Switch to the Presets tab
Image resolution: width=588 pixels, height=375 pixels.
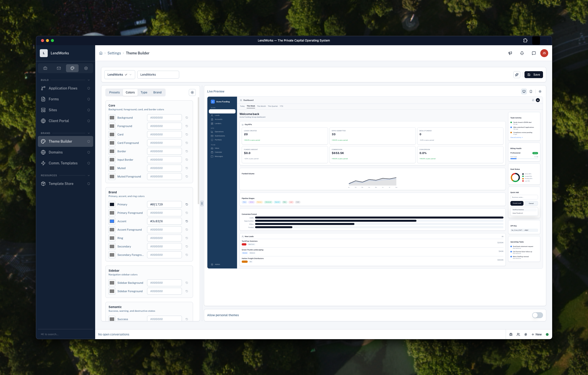(114, 92)
